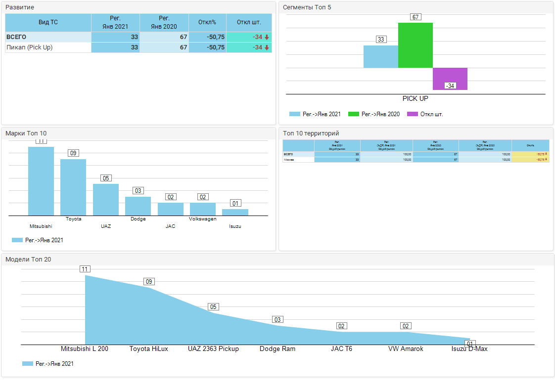The image size is (555, 392).
Task: Click the purple Откл шт. legend swatch
Action: (412, 114)
